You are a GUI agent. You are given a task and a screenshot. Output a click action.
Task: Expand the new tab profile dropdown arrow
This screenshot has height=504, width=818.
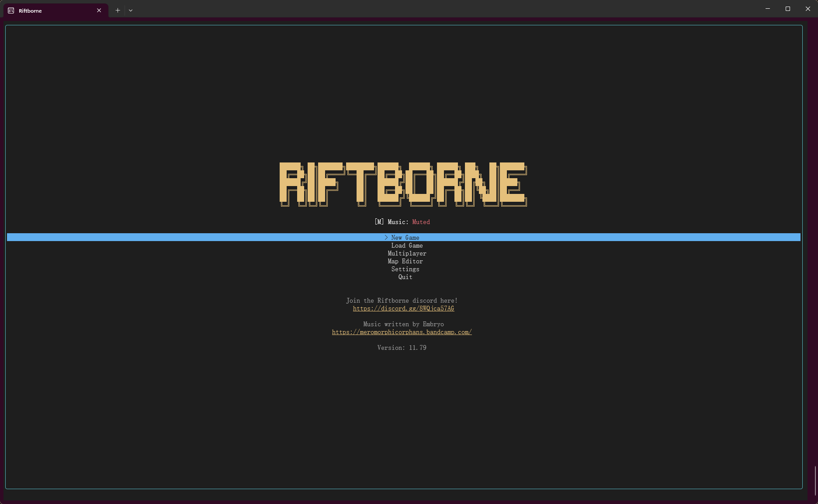(x=131, y=10)
